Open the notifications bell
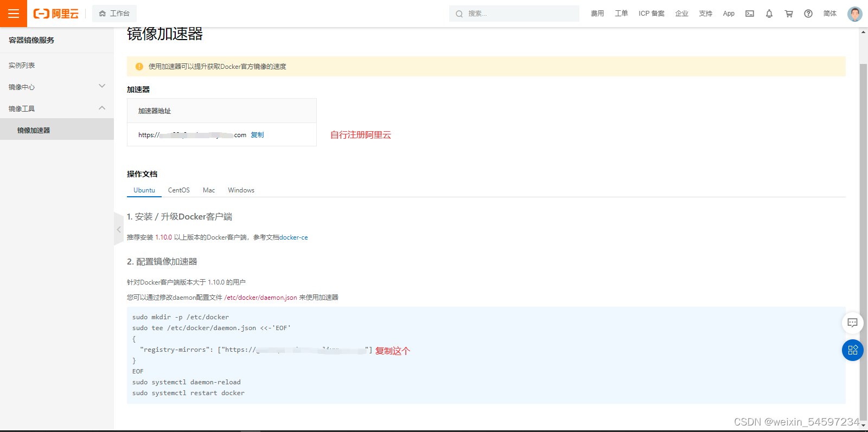 [769, 14]
